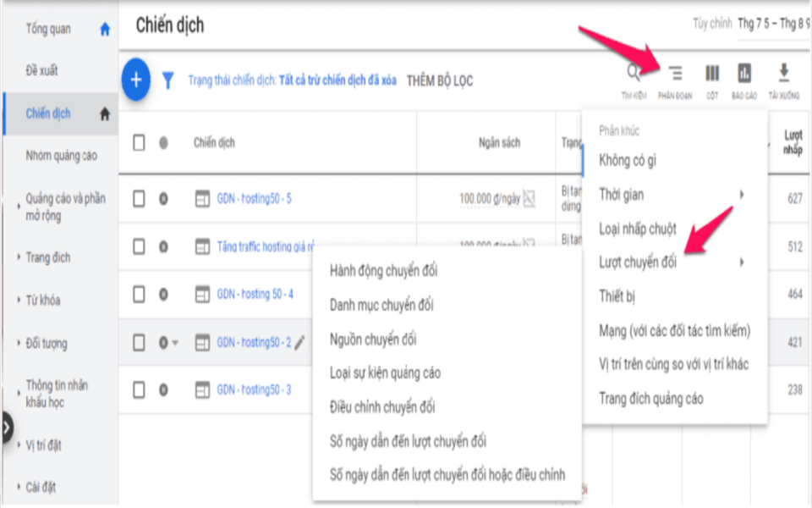
Task: Click pencil edit icon beside GDN - hosting50 - 2
Action: 299,343
